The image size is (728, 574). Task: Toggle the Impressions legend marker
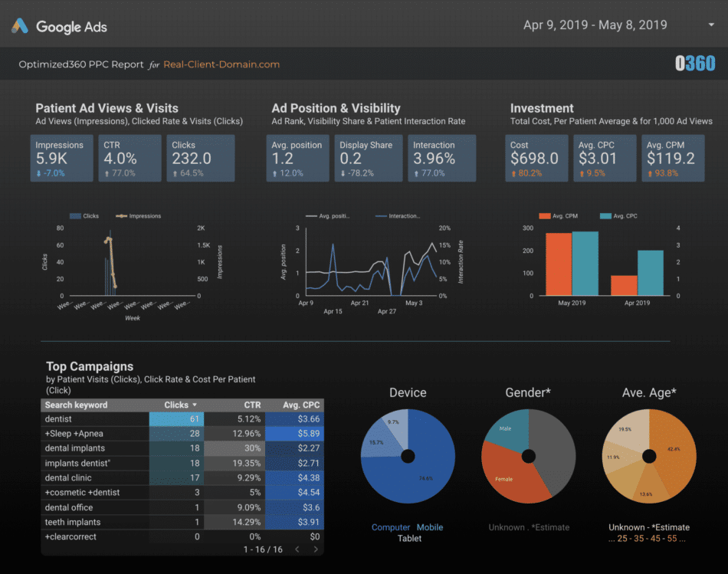pyautogui.click(x=121, y=216)
